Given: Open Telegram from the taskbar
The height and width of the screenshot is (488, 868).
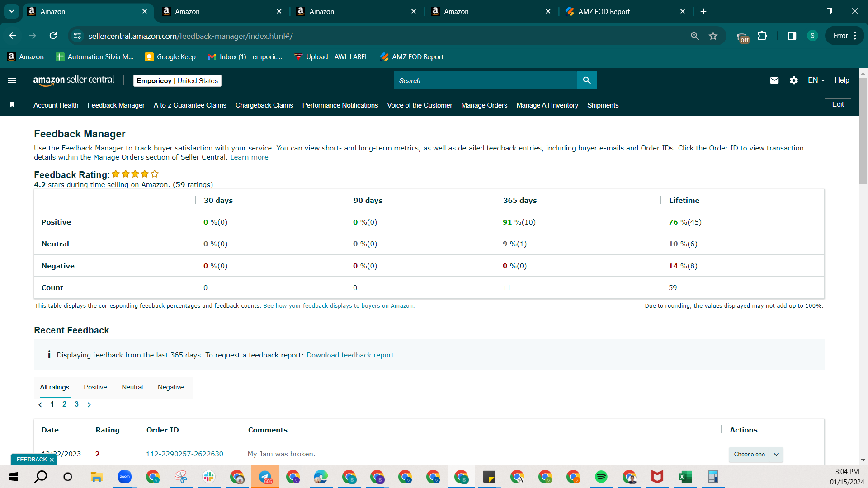Looking at the screenshot, I should tap(265, 477).
